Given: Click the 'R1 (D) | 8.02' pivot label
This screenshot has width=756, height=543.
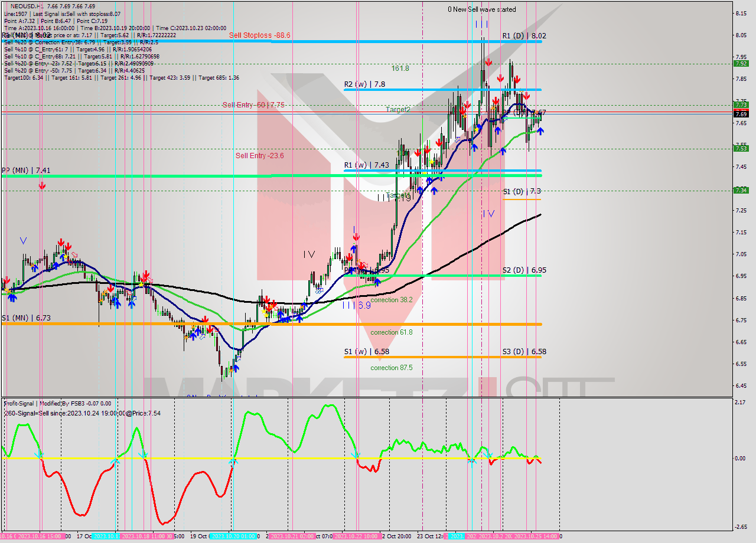Looking at the screenshot, I should coord(524,36).
